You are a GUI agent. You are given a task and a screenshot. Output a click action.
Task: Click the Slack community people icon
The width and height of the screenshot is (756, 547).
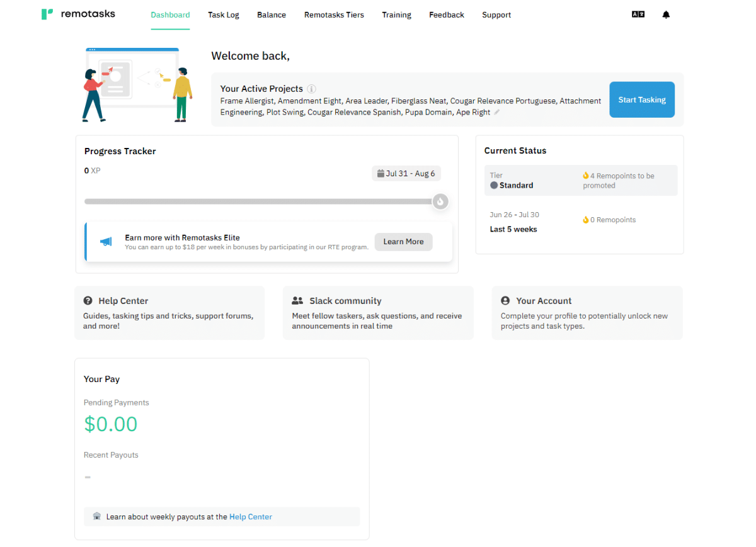[x=297, y=301]
